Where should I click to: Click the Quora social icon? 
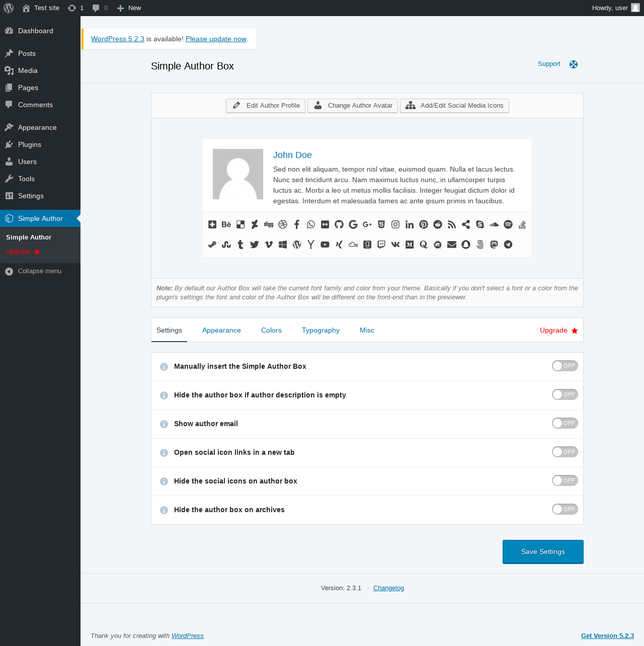[424, 245]
